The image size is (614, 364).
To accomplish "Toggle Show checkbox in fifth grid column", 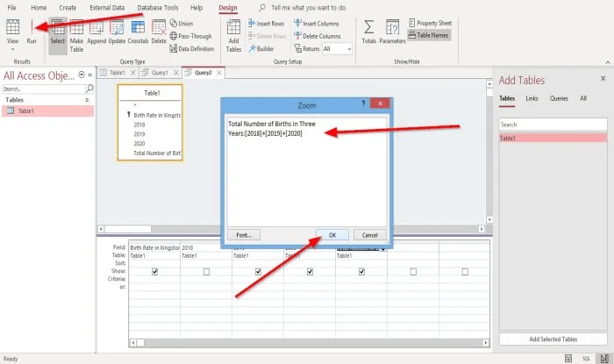I will click(361, 272).
